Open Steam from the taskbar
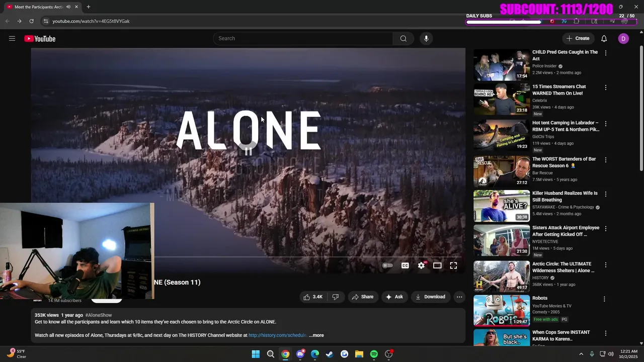This screenshot has height=362, width=644. pos(330,354)
